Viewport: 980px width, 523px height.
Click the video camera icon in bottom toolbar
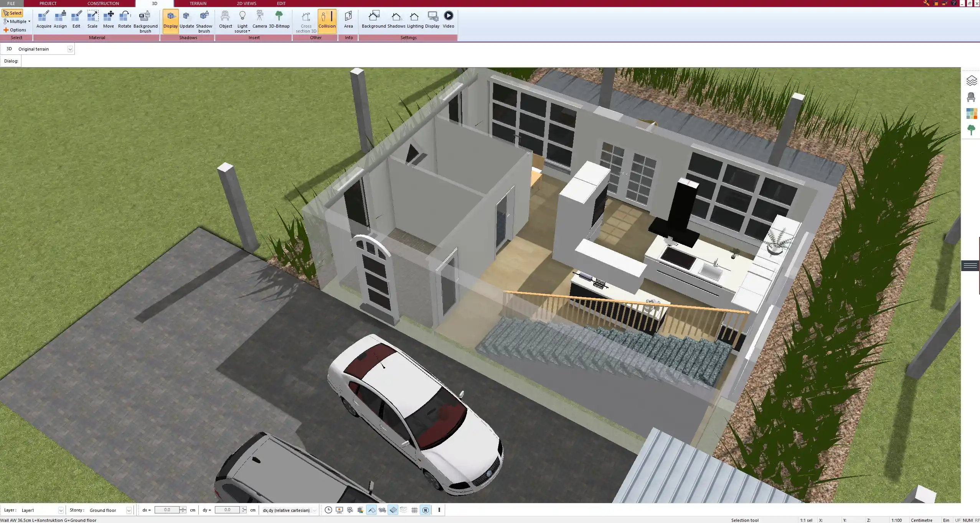[x=350, y=510]
